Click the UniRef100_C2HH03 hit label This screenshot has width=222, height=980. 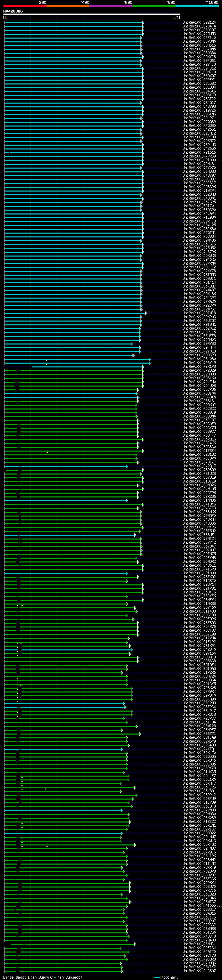tap(199, 374)
